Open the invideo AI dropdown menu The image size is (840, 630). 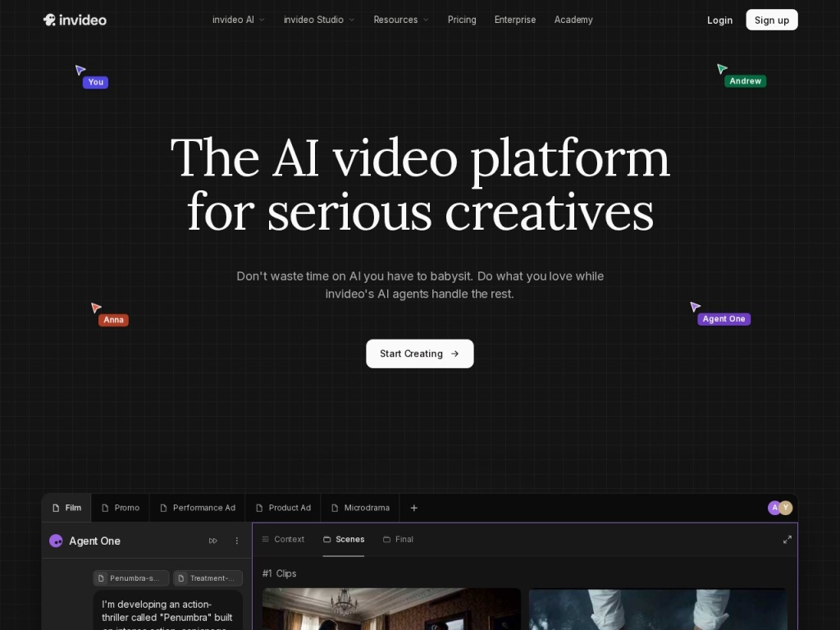(239, 20)
